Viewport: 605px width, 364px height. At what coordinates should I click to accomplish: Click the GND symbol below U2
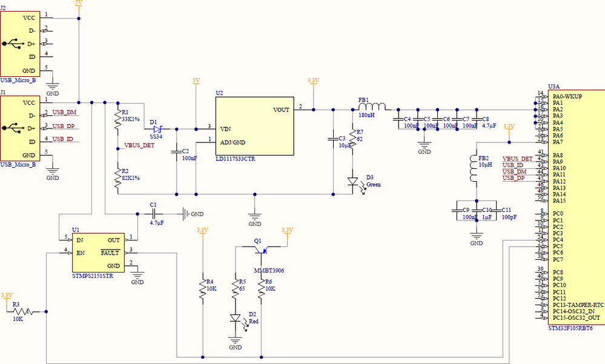[254, 217]
